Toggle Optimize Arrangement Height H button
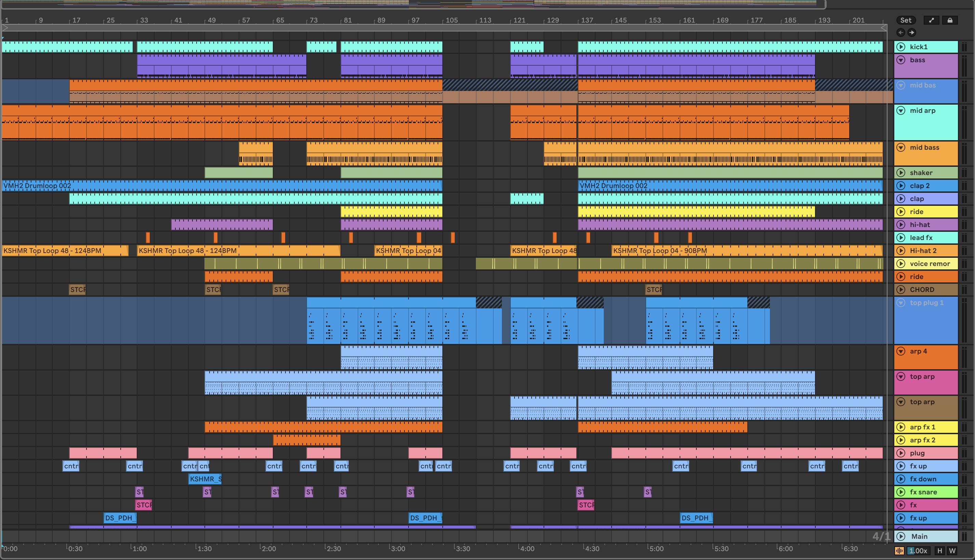The width and height of the screenshot is (975, 560). pos(939,551)
